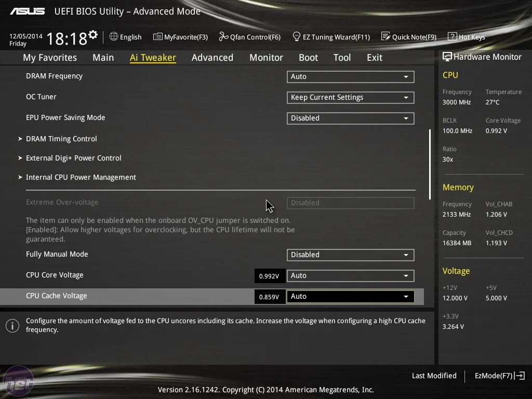Click the 18:18 clock display

click(67, 38)
